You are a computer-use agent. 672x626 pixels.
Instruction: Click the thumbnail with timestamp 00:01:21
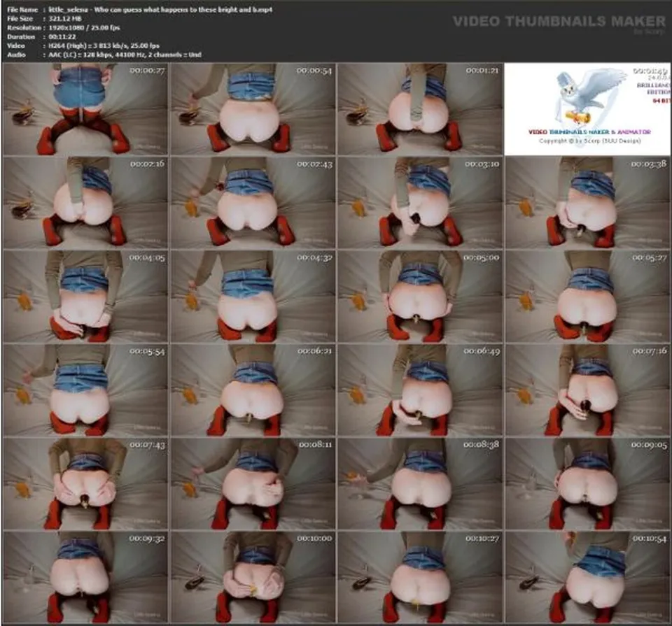[x=420, y=109]
